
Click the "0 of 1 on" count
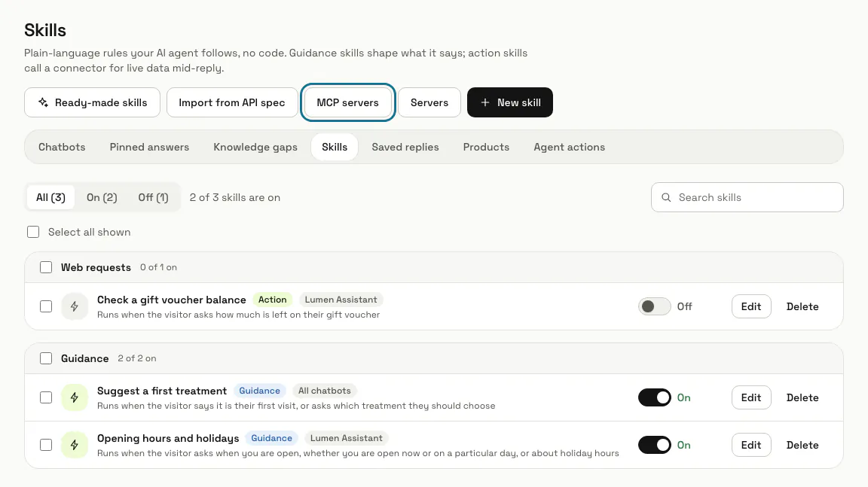pyautogui.click(x=158, y=267)
